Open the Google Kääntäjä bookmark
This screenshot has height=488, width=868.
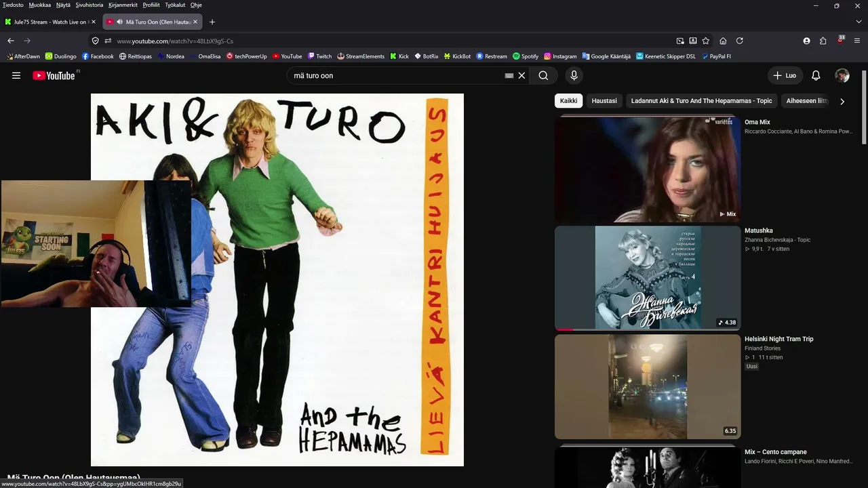(606, 56)
